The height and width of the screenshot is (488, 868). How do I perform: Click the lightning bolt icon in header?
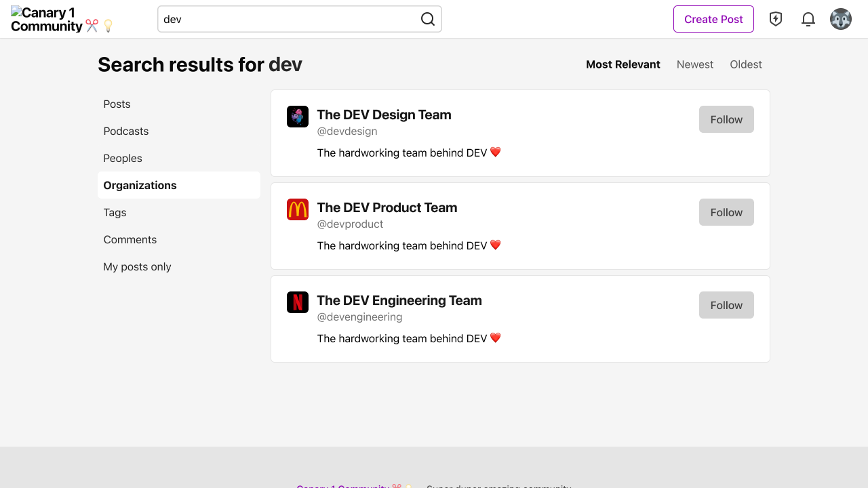tap(775, 19)
